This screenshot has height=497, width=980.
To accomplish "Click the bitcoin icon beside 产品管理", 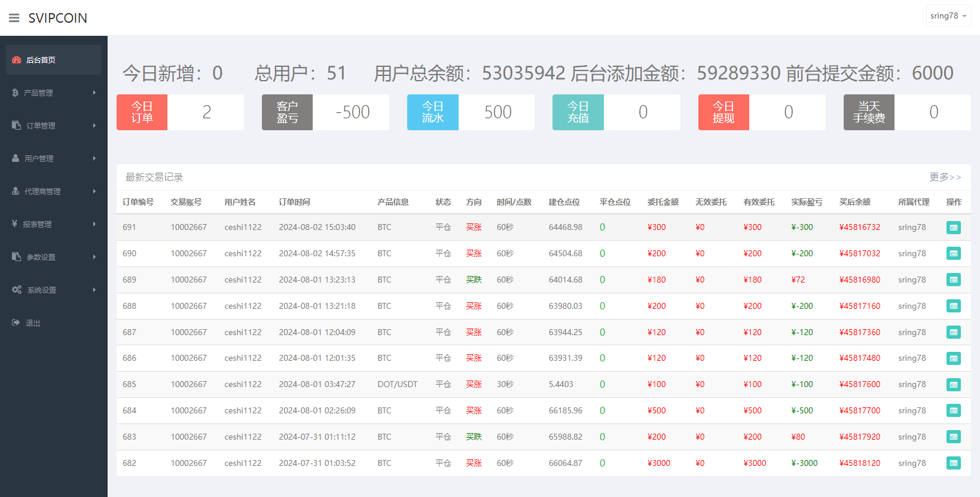I will [15, 93].
